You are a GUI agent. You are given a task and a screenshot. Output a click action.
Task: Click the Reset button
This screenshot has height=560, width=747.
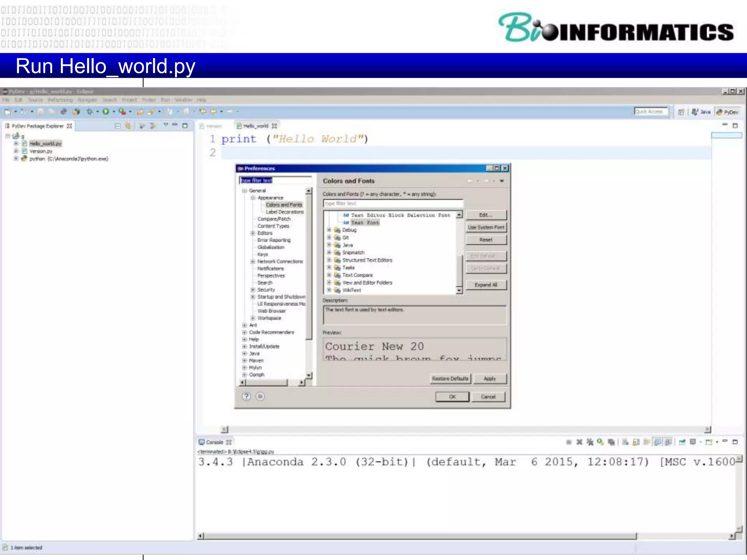point(486,240)
